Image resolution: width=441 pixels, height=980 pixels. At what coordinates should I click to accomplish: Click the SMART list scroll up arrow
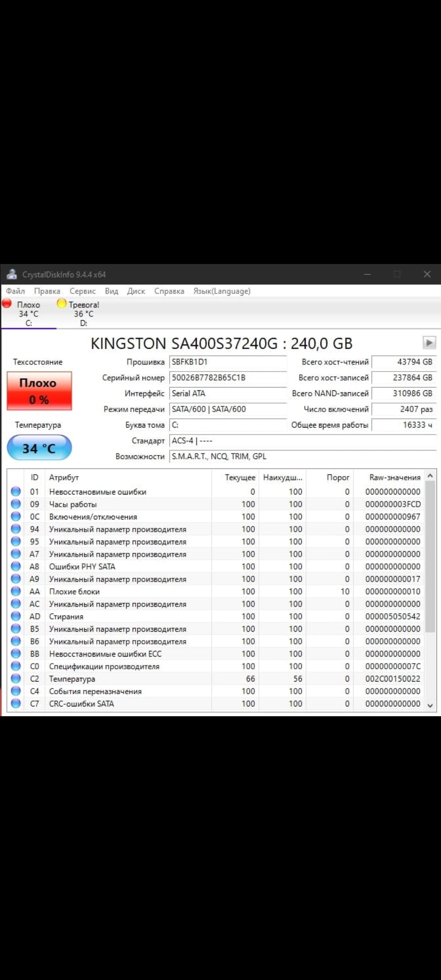point(430,475)
